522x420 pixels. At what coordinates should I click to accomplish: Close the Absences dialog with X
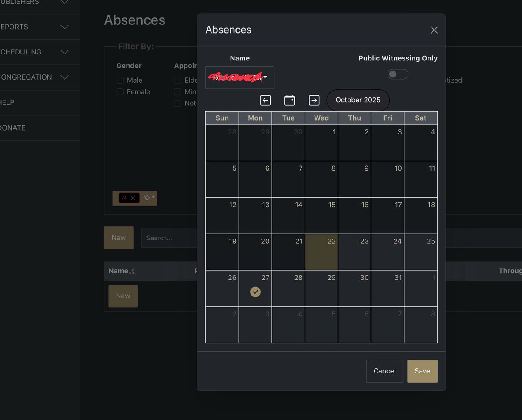click(x=434, y=30)
